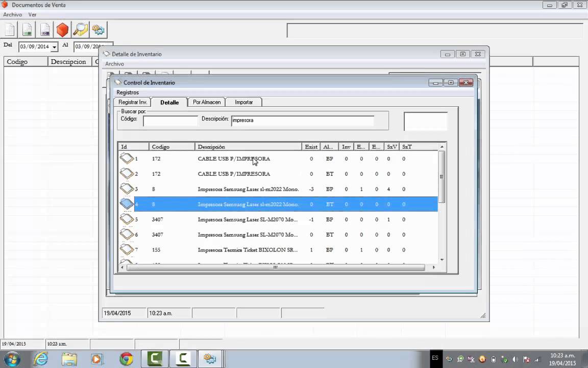Click the book icon of row 7
Viewport: 588px width, 368px height.
[x=127, y=249]
